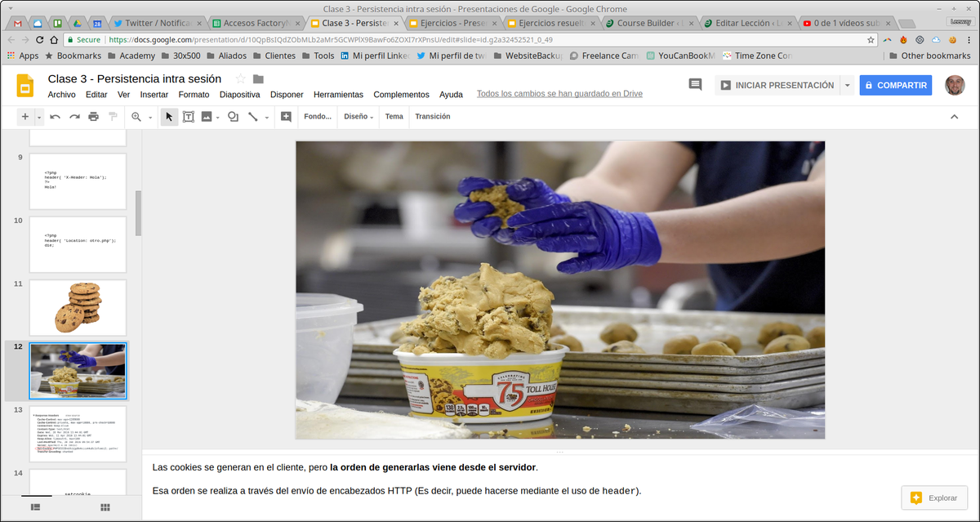Add a comment from toolbar
The width and height of the screenshot is (980, 522).
click(x=286, y=117)
